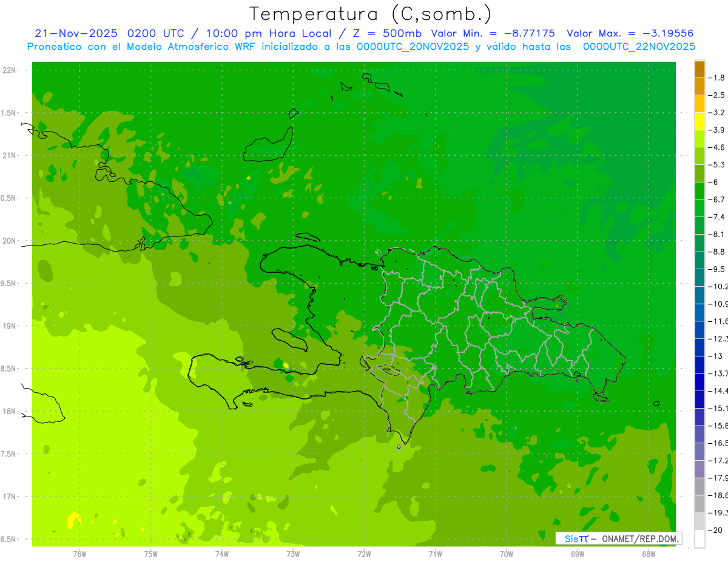Click the '-6.7' colorbar value label
The image size is (728, 562).
(716, 199)
